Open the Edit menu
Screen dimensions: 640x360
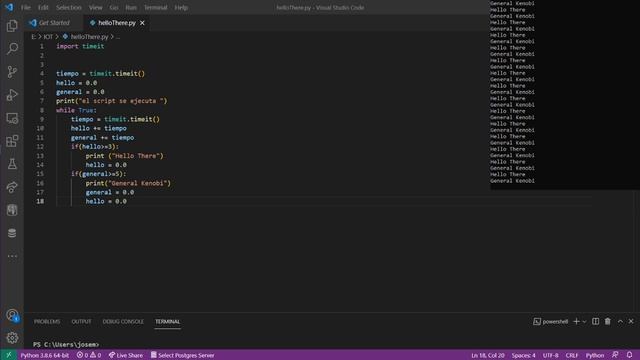(43, 7)
